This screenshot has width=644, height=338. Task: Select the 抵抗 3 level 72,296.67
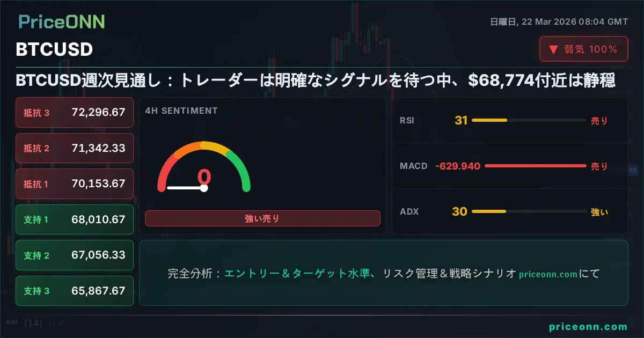[x=75, y=112]
